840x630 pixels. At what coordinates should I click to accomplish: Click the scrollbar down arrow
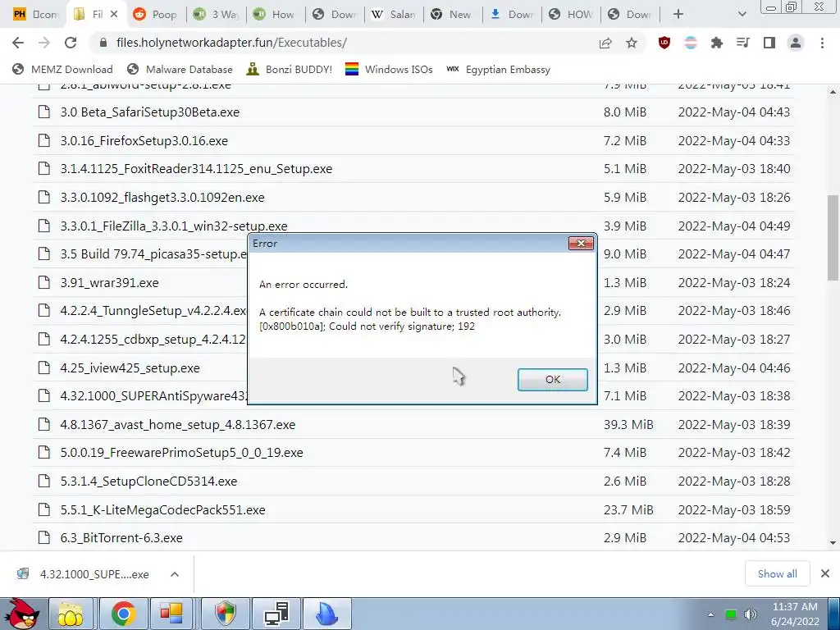833,543
